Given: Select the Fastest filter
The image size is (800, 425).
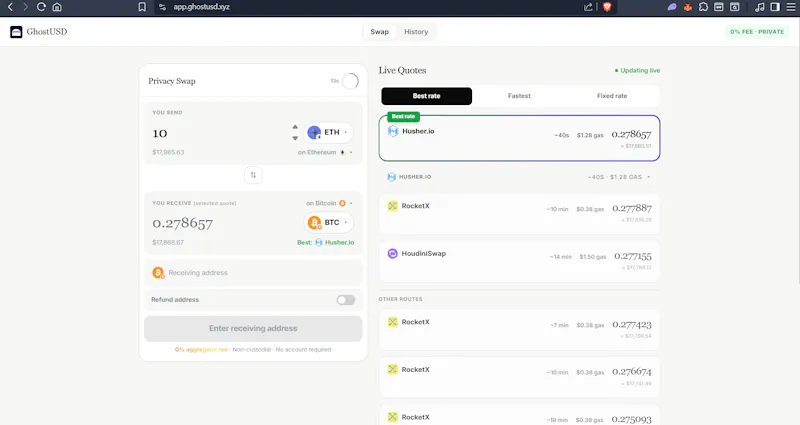Looking at the screenshot, I should tap(519, 96).
